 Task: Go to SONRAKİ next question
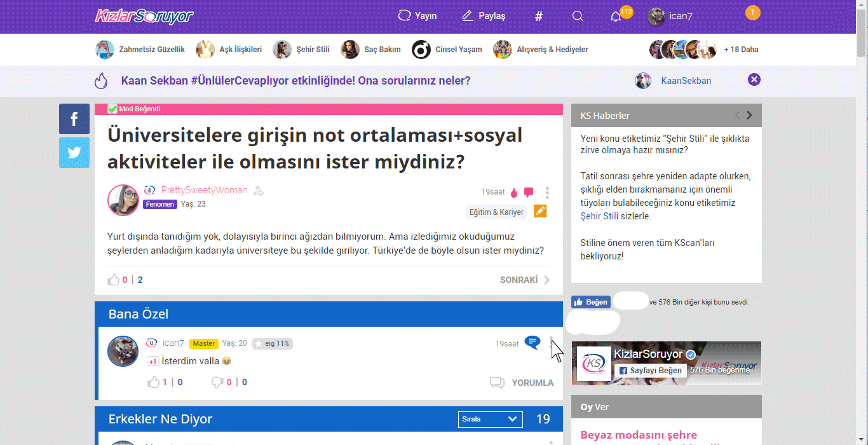click(x=525, y=280)
